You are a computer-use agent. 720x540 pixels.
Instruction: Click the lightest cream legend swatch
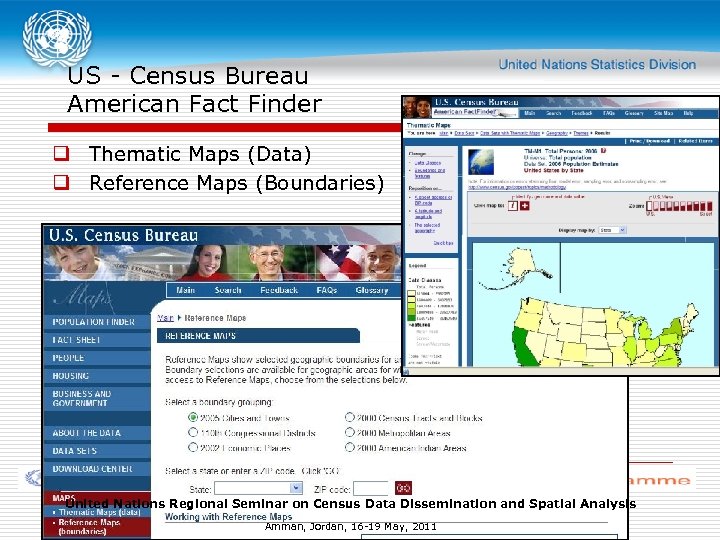411,293
